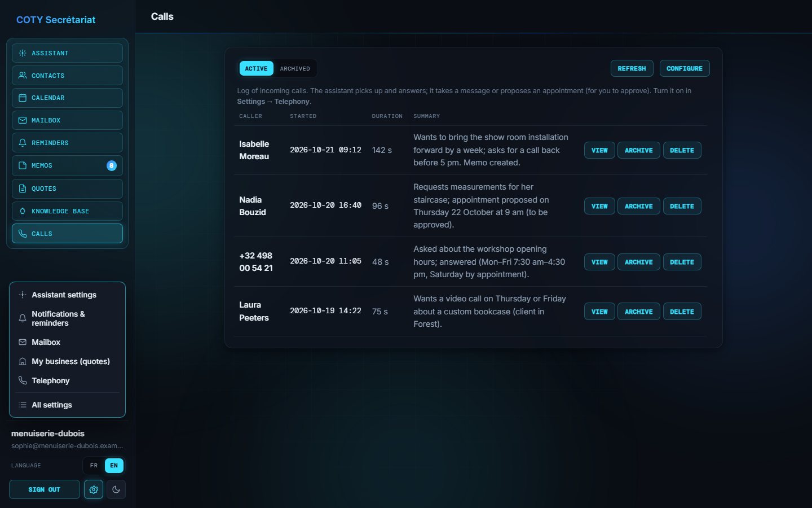Click the menuiserie-dubois account name
This screenshot has height=508, width=812.
(x=48, y=433)
